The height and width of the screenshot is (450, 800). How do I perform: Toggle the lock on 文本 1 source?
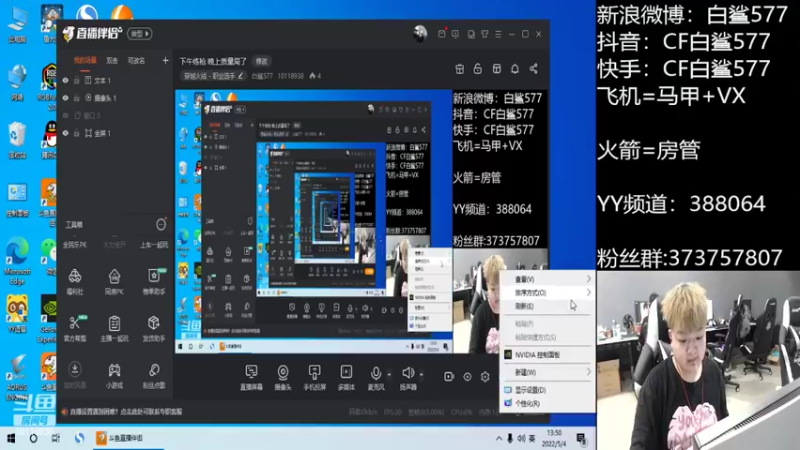pyautogui.click(x=77, y=81)
